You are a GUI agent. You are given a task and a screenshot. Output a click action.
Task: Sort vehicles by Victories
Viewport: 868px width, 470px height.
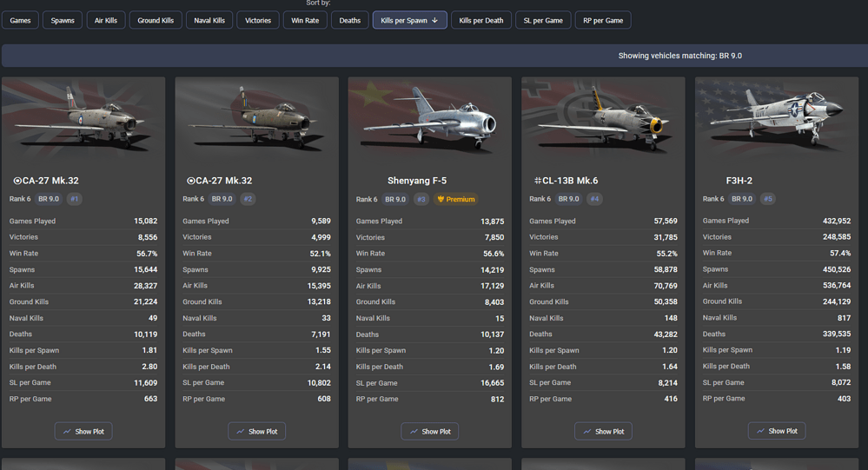pyautogui.click(x=258, y=21)
